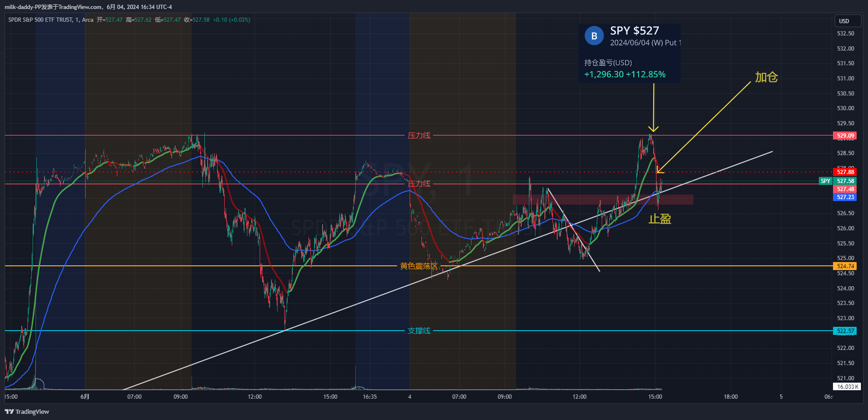Click the +1,296.30 +112.85% profit text
The width and height of the screenshot is (868, 420).
tap(624, 74)
